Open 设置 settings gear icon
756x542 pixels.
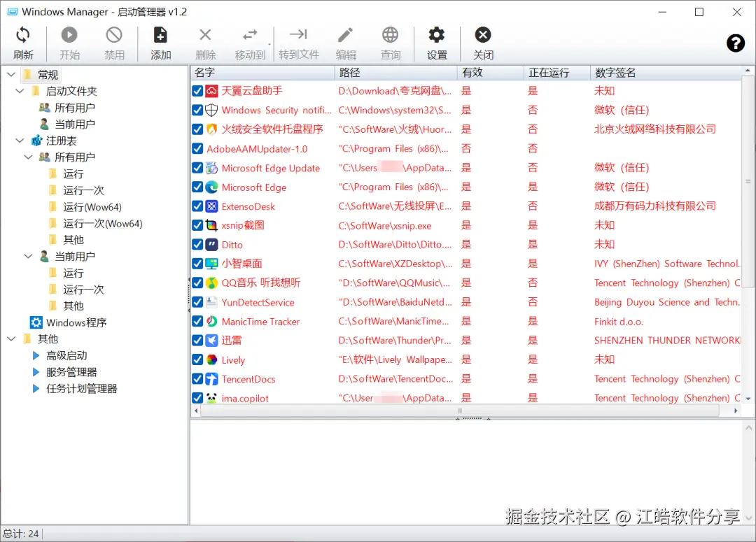[x=436, y=35]
